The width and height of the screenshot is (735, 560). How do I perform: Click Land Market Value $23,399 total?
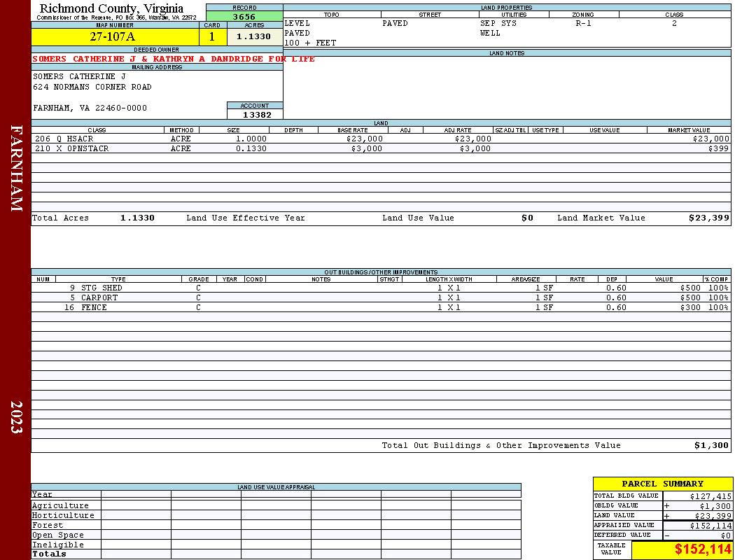coord(708,218)
